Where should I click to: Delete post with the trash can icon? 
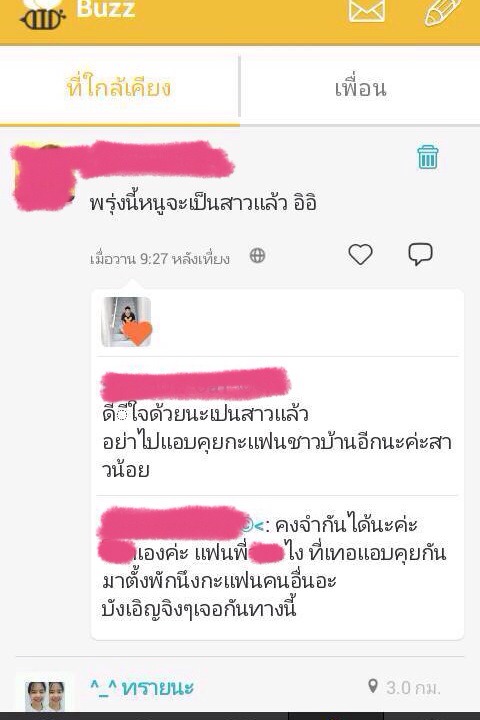click(x=428, y=157)
